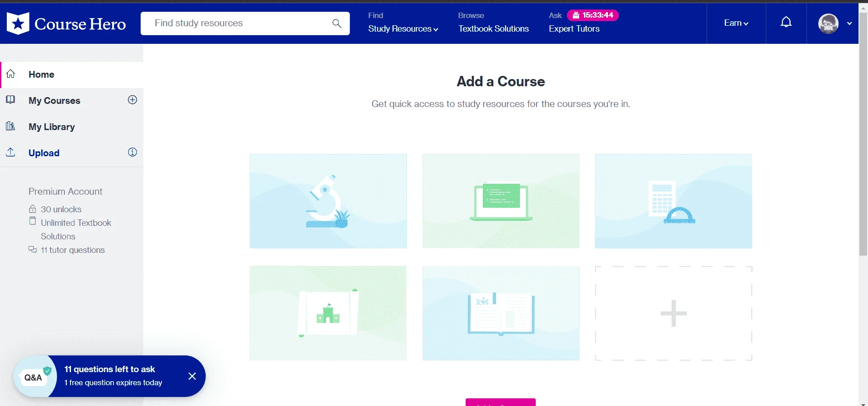
Task: Click the textbook icon in Premium Account
Action: (33, 221)
